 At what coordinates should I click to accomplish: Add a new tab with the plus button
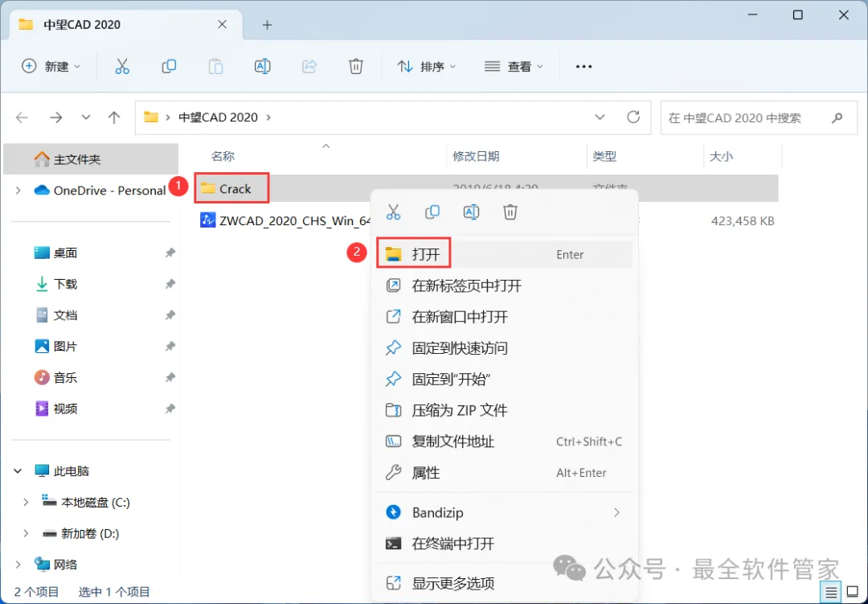268,25
